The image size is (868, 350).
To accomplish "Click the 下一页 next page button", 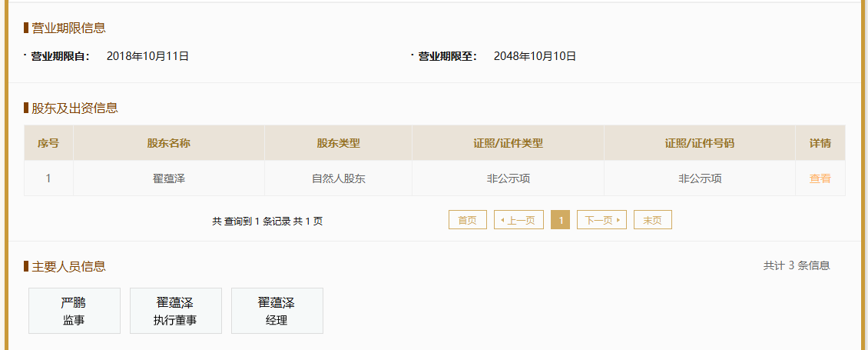I will (601, 220).
